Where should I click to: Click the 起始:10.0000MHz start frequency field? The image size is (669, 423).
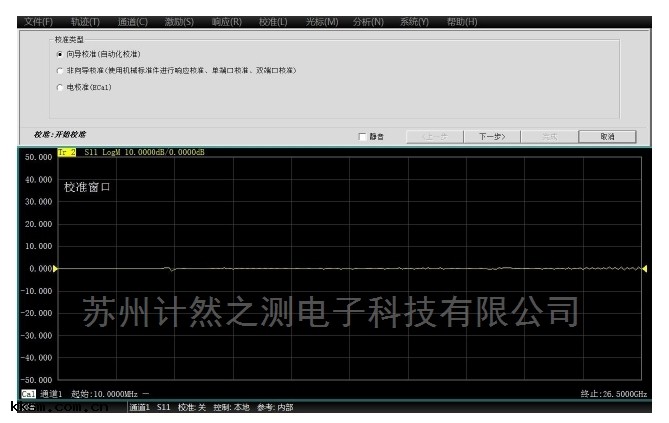pyautogui.click(x=104, y=394)
